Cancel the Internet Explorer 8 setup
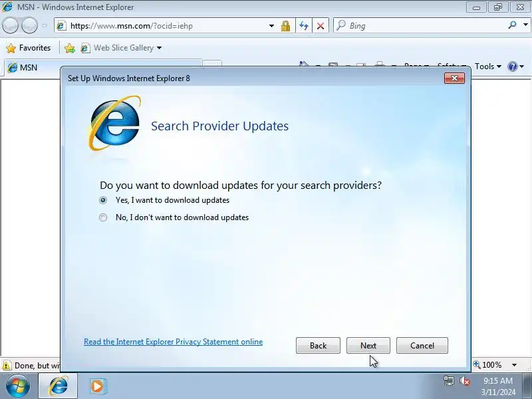532x399 pixels. [x=422, y=345]
